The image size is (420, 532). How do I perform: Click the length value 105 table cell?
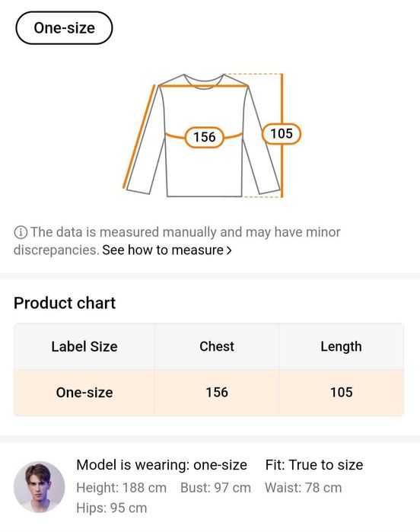pos(342,393)
